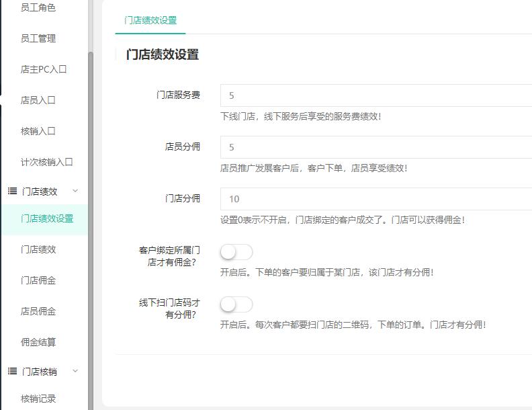Image resolution: width=532 pixels, height=410 pixels.
Task: Click the 门店分佣 input field
Action: tap(376, 199)
